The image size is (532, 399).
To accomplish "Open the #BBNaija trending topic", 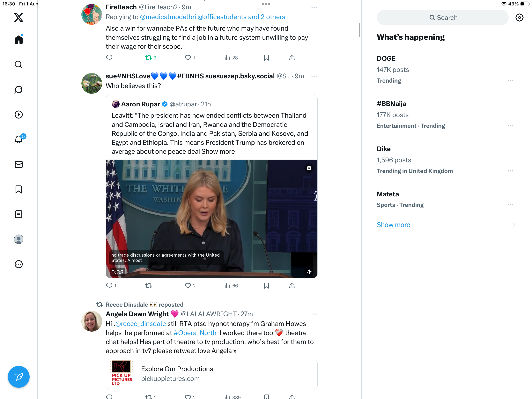I will pyautogui.click(x=391, y=104).
